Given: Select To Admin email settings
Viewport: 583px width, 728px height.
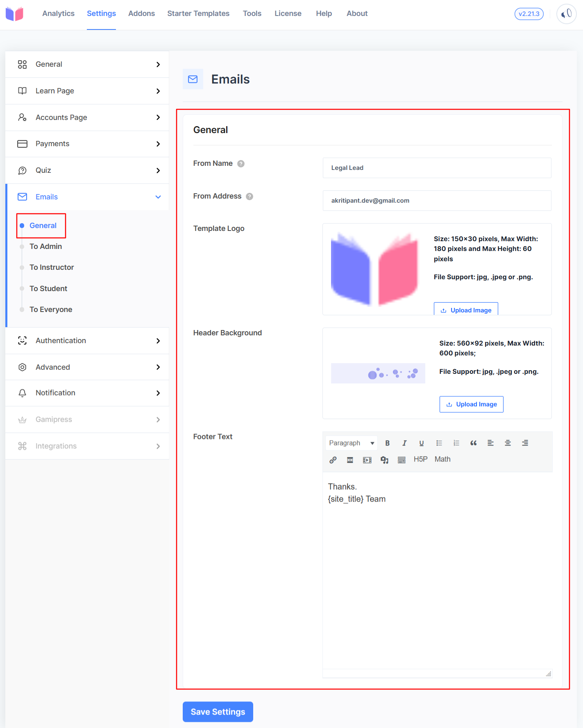Looking at the screenshot, I should pyautogui.click(x=45, y=246).
